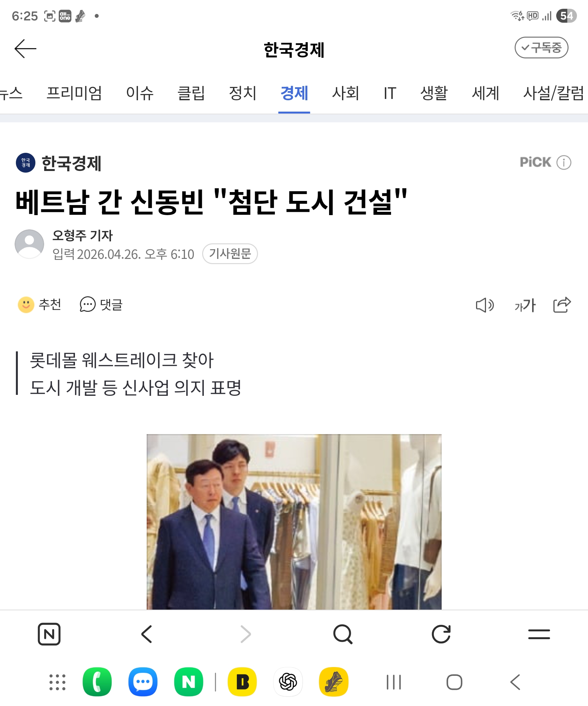Open search with the browser magnifier icon

(x=343, y=634)
